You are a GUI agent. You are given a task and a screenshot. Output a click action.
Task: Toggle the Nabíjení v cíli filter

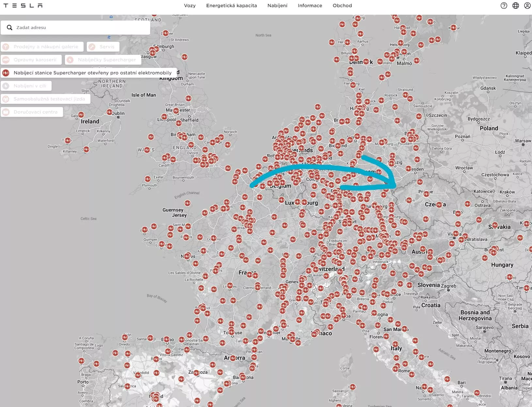26,86
